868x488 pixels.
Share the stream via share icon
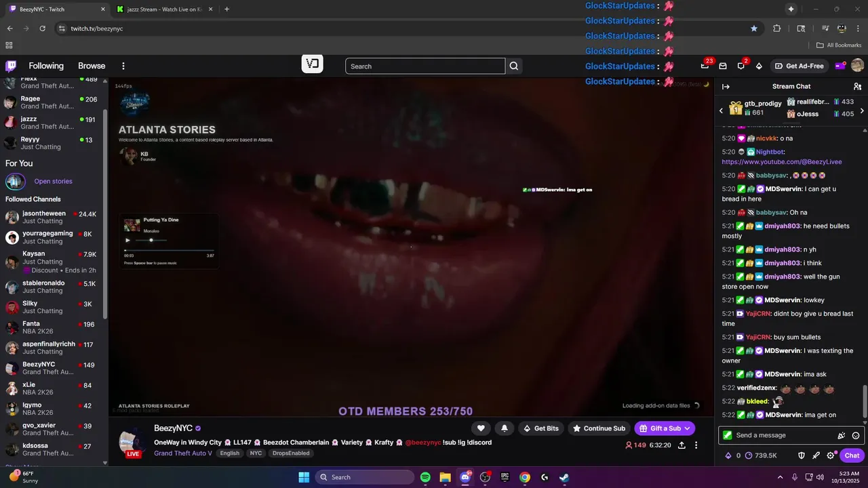682,445
